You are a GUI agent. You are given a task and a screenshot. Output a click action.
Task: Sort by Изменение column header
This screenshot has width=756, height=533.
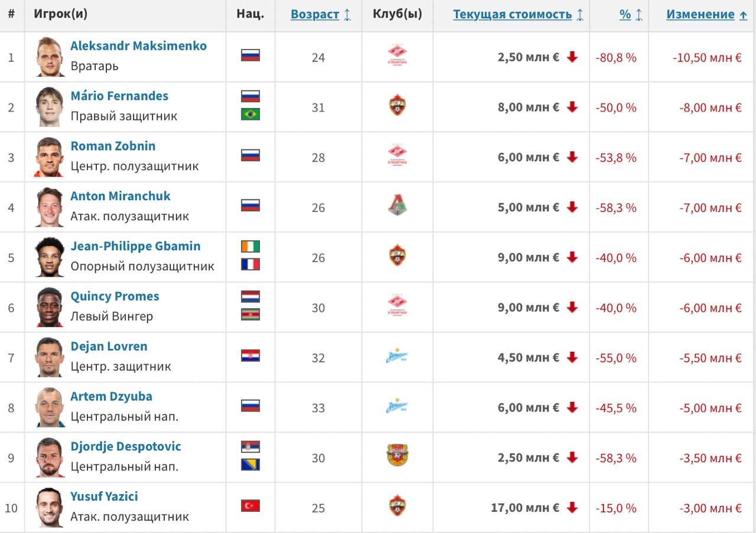(x=700, y=15)
